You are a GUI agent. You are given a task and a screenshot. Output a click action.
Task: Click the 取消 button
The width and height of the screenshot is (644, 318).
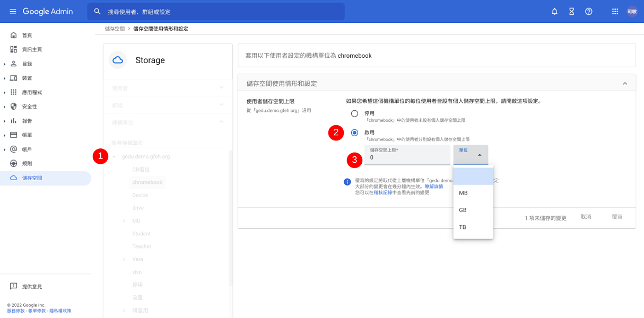point(586,217)
